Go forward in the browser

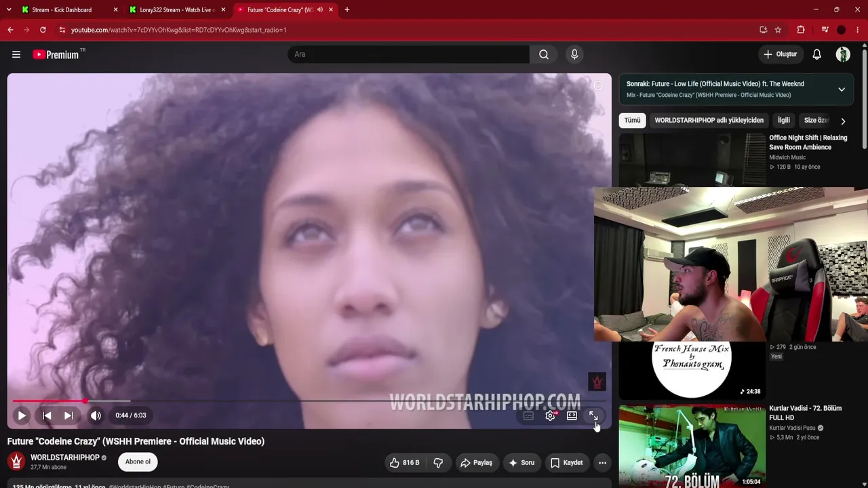(26, 30)
